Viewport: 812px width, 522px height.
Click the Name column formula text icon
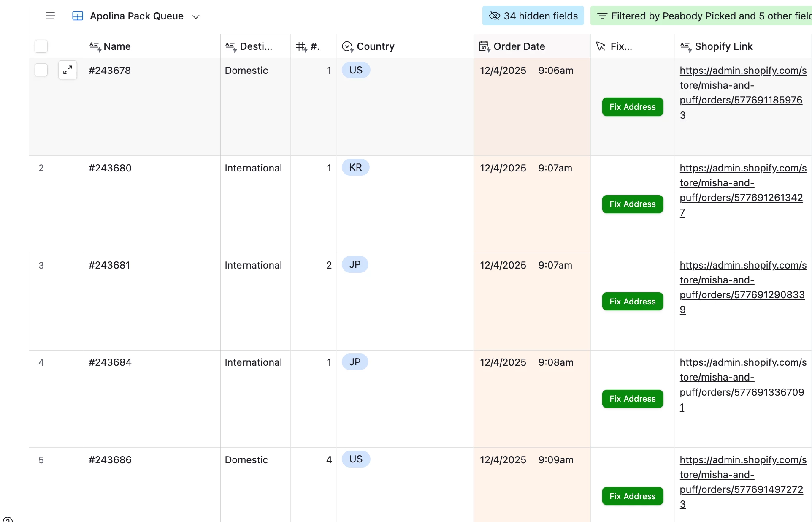pyautogui.click(x=95, y=46)
